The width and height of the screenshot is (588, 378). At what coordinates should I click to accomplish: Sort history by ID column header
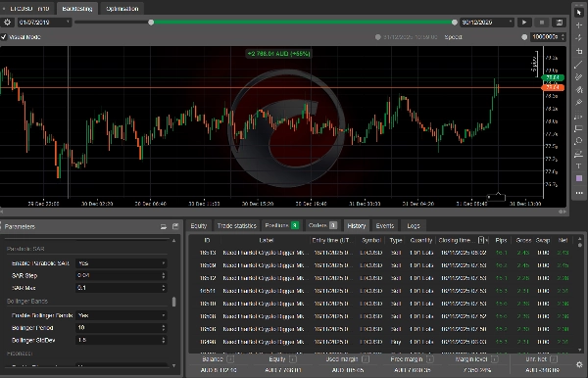coord(207,240)
